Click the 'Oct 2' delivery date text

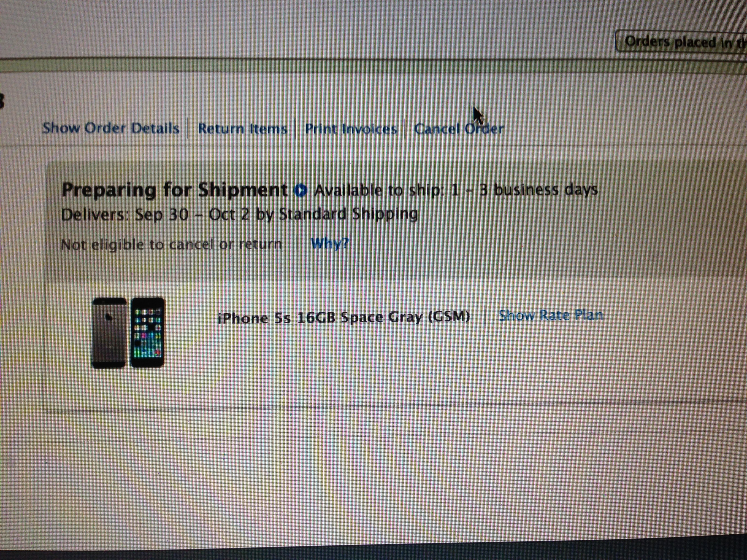[229, 215]
